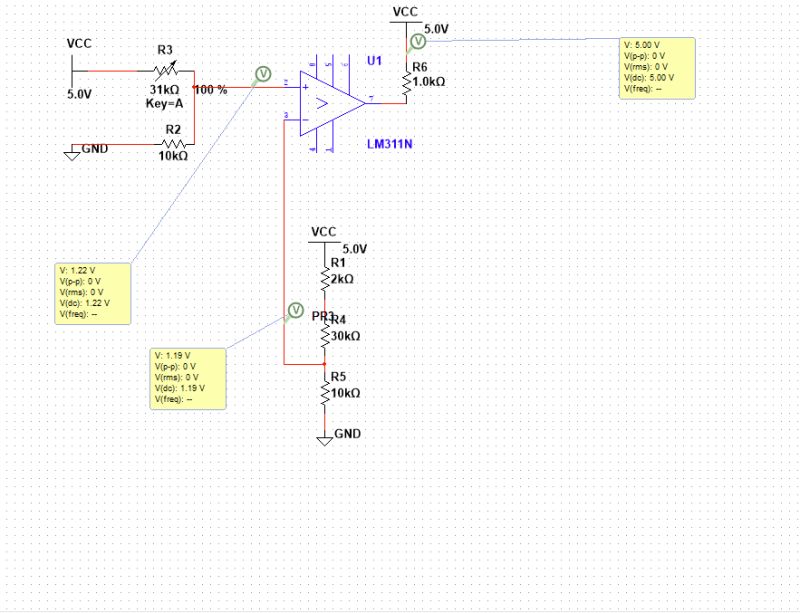The image size is (800, 613).
Task: Click probe PR1 between R4 and R5
Action: pyautogui.click(x=296, y=311)
